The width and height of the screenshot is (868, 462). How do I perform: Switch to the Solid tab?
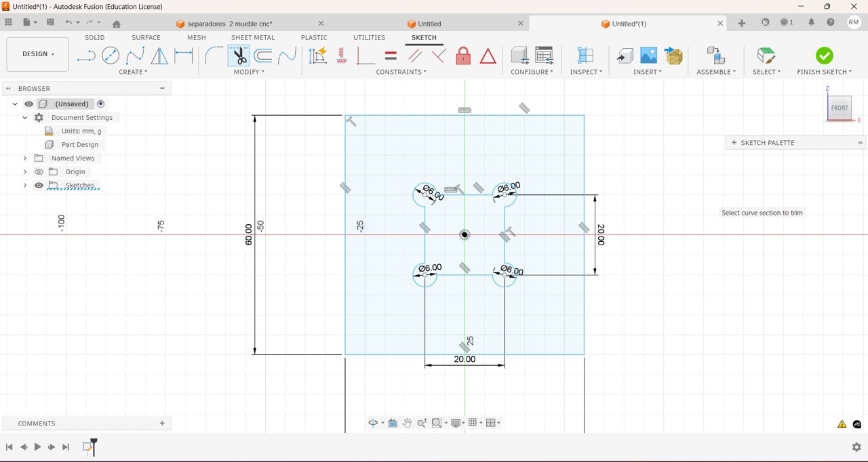[95, 38]
